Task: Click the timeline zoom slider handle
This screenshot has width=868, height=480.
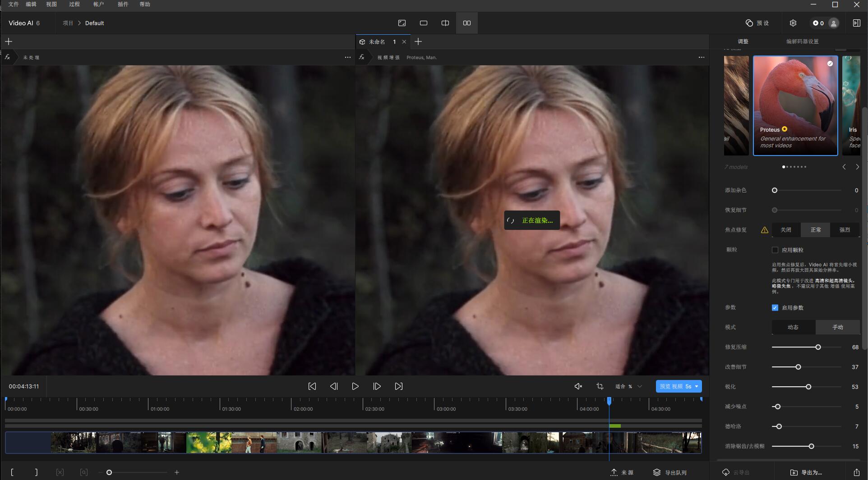Action: (109, 472)
